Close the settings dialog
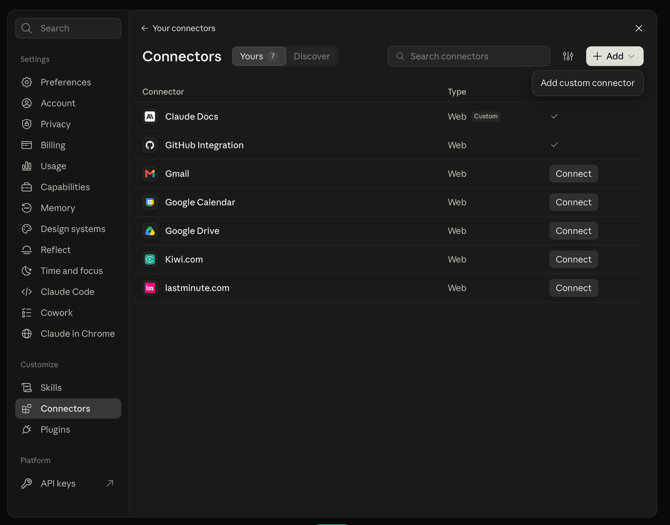This screenshot has height=525, width=670. coord(639,28)
